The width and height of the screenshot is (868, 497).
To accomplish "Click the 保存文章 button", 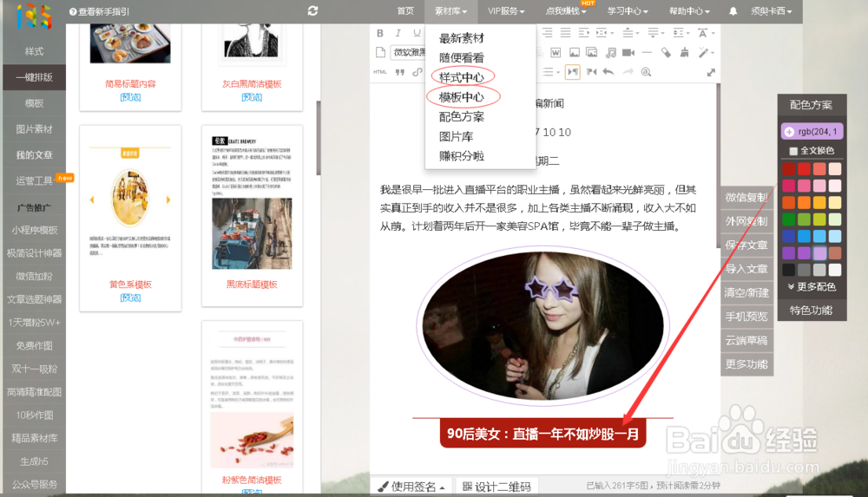I will click(x=746, y=245).
